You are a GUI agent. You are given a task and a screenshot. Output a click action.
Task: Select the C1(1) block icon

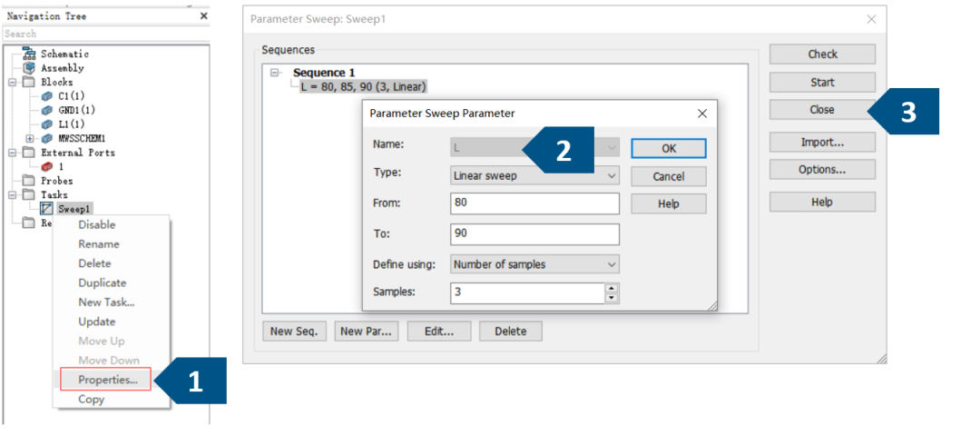point(47,96)
